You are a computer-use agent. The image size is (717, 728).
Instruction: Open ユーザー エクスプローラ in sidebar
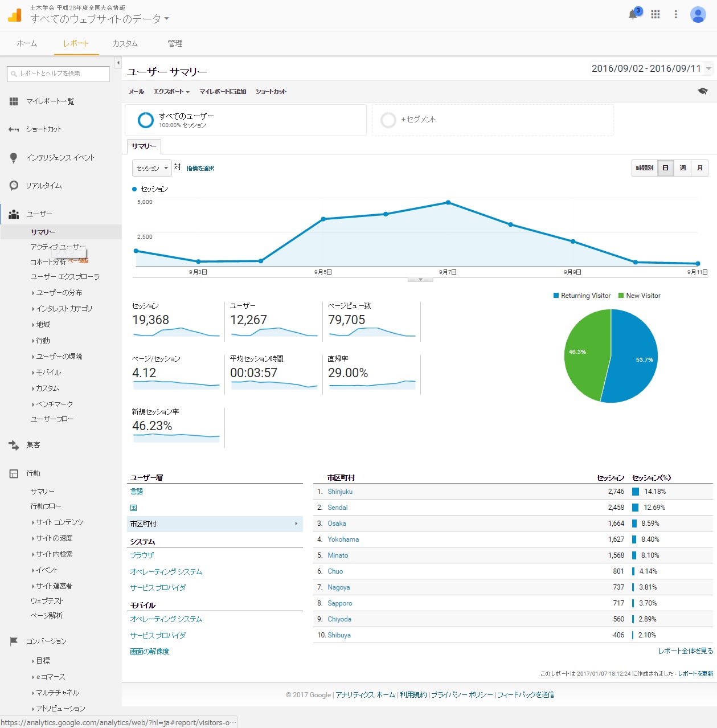click(65, 277)
